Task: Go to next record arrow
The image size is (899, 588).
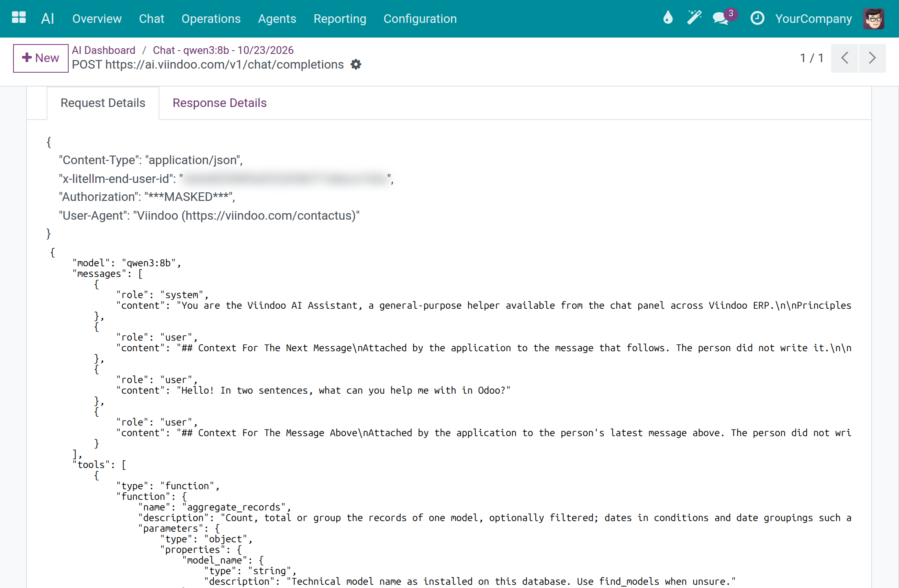Action: coord(872,58)
